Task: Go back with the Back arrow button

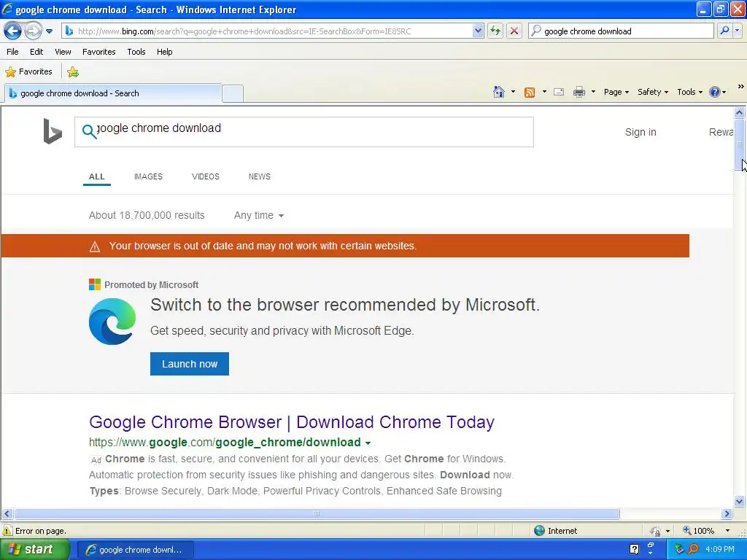Action: (x=12, y=31)
